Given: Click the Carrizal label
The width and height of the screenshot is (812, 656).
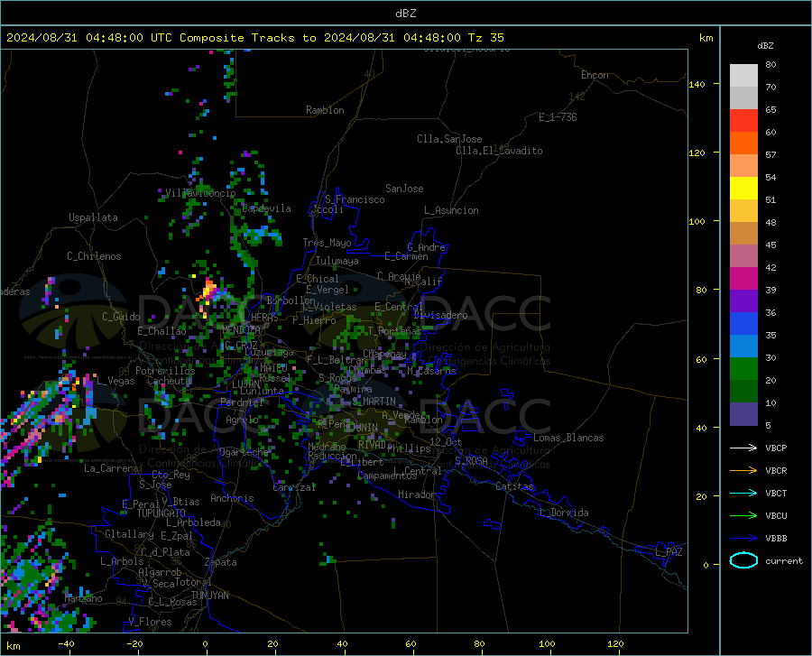Looking at the screenshot, I should (294, 487).
